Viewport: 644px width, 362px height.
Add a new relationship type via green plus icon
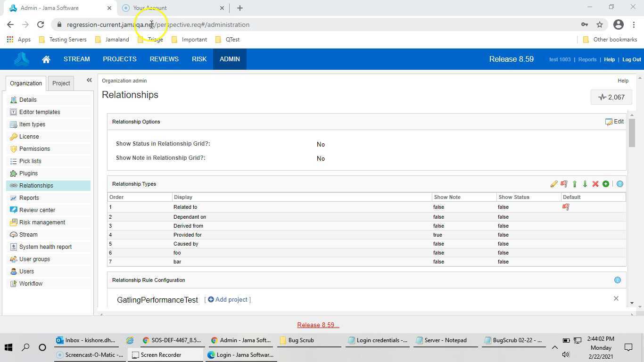click(606, 184)
